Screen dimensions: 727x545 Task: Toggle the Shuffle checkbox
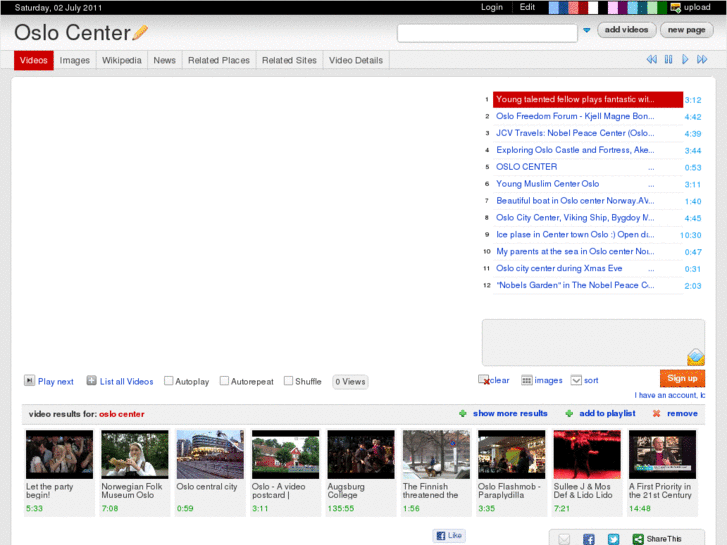(x=288, y=381)
